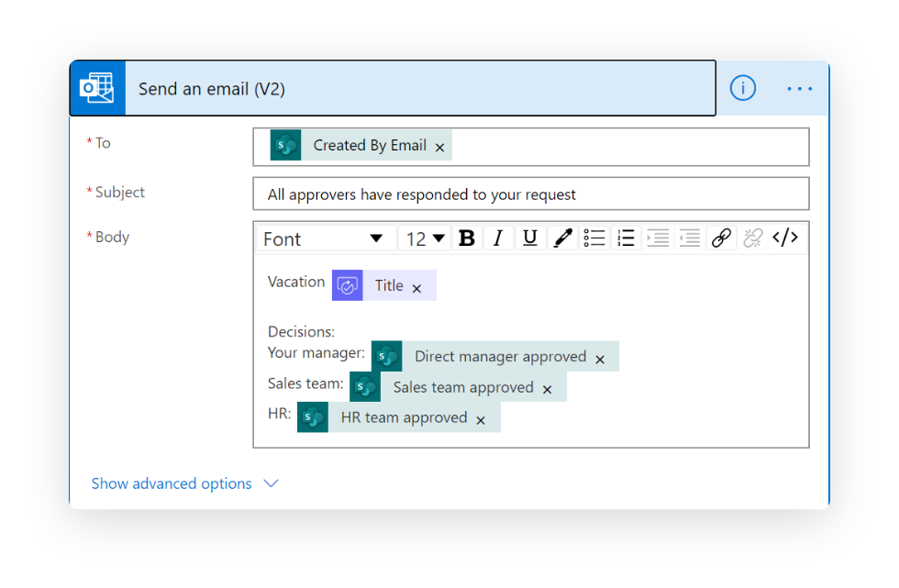The width and height of the screenshot is (899, 588).
Task: Toggle bold formatting in body toolbar
Action: [x=467, y=238]
